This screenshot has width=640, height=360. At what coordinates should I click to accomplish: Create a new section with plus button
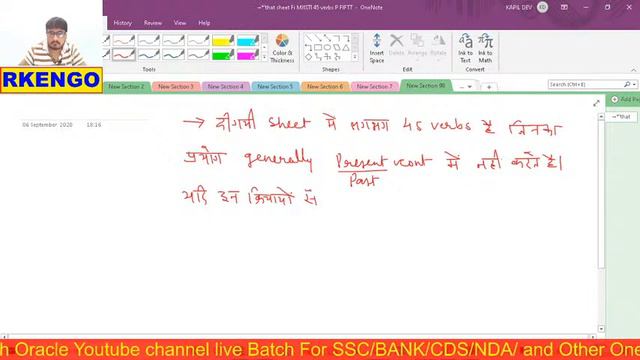(489, 87)
